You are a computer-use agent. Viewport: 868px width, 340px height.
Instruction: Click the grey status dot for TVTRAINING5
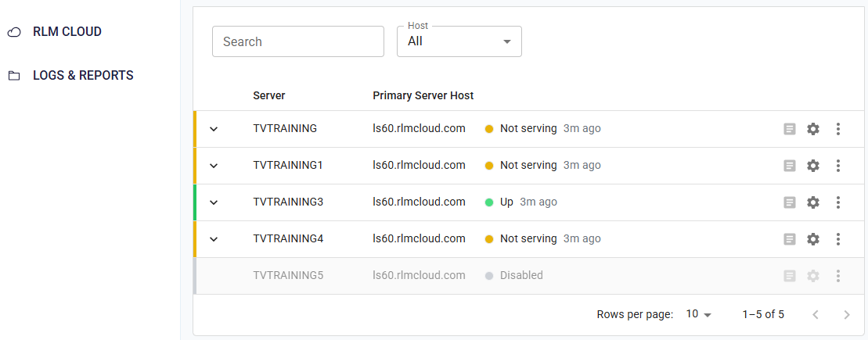pos(489,276)
